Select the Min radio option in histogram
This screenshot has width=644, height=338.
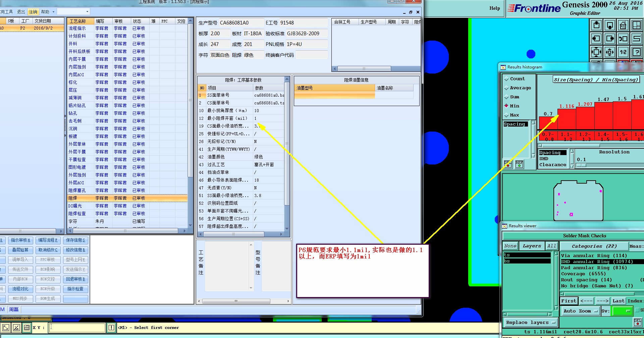click(x=506, y=106)
